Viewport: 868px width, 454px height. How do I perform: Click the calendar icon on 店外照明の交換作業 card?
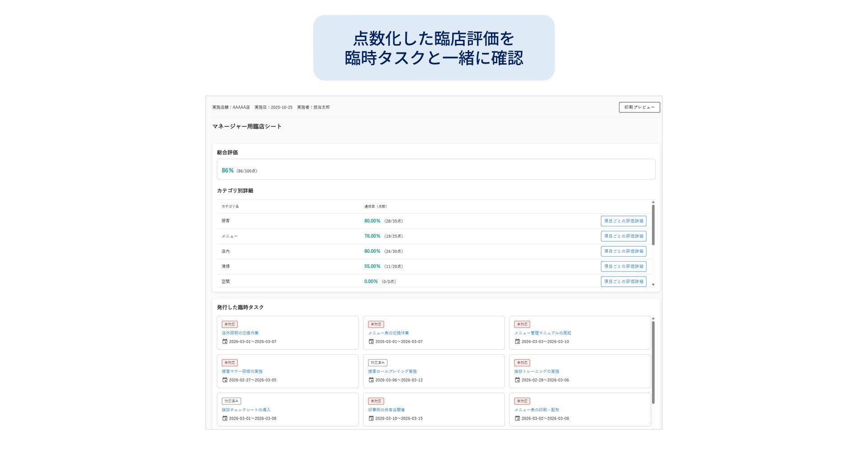point(225,342)
